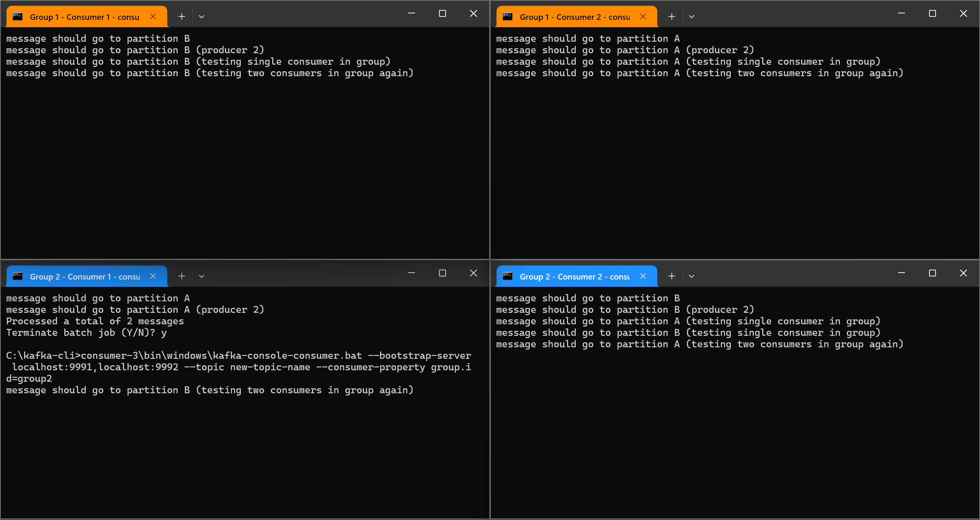The height and width of the screenshot is (520, 980).
Task: Click first 'partition A' line in Group 1 Consumer 2
Action: pyautogui.click(x=588, y=39)
